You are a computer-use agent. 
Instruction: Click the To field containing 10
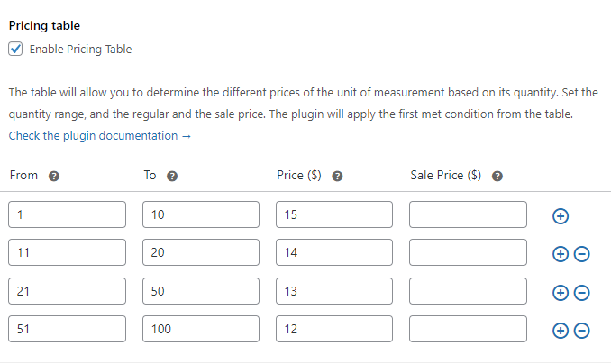201,214
